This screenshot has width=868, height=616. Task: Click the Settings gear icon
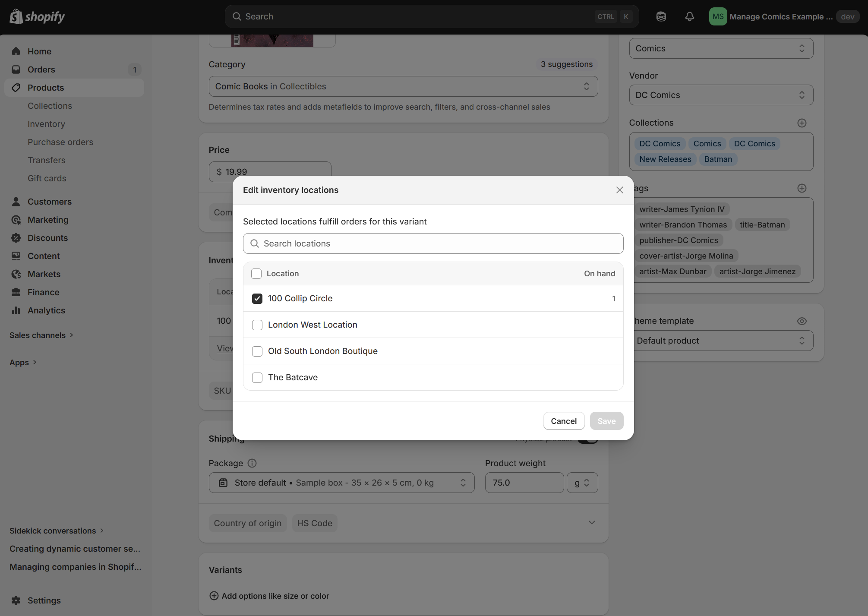click(16, 600)
